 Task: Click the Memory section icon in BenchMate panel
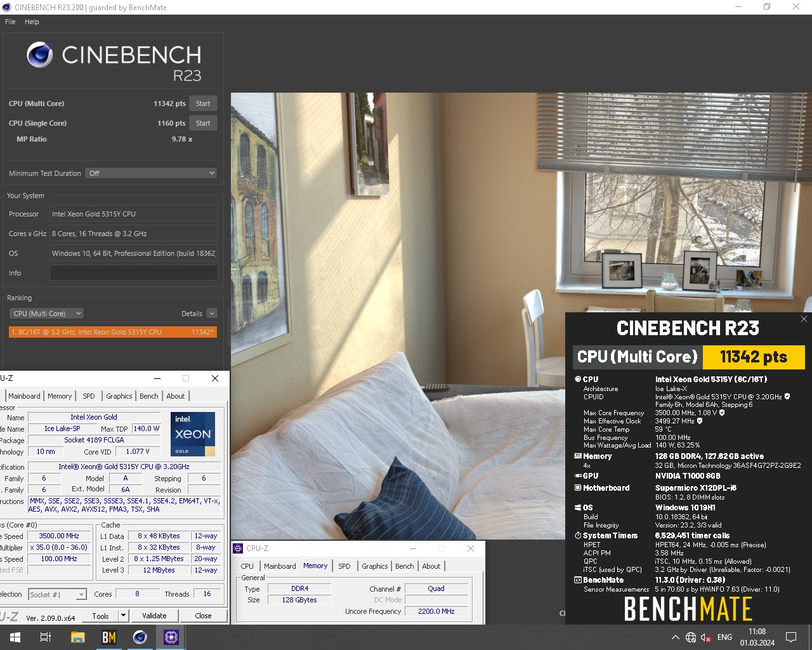point(578,456)
